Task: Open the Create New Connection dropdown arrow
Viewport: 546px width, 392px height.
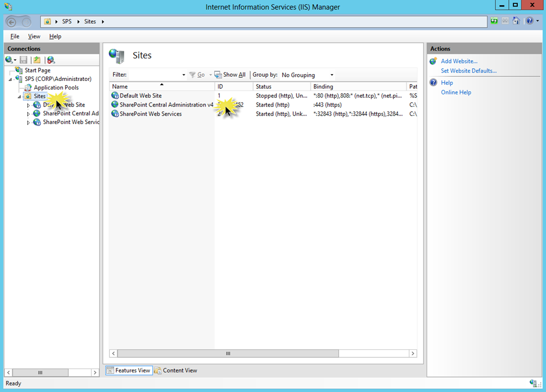Action: [x=15, y=61]
